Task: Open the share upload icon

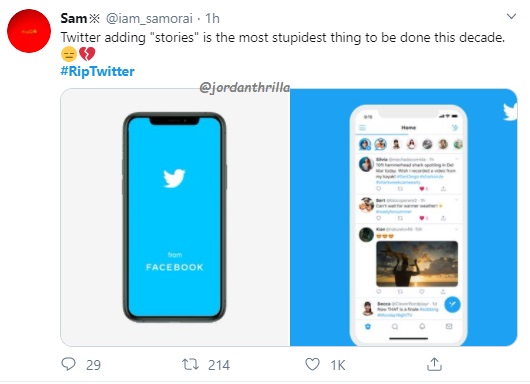Action: pyautogui.click(x=434, y=364)
